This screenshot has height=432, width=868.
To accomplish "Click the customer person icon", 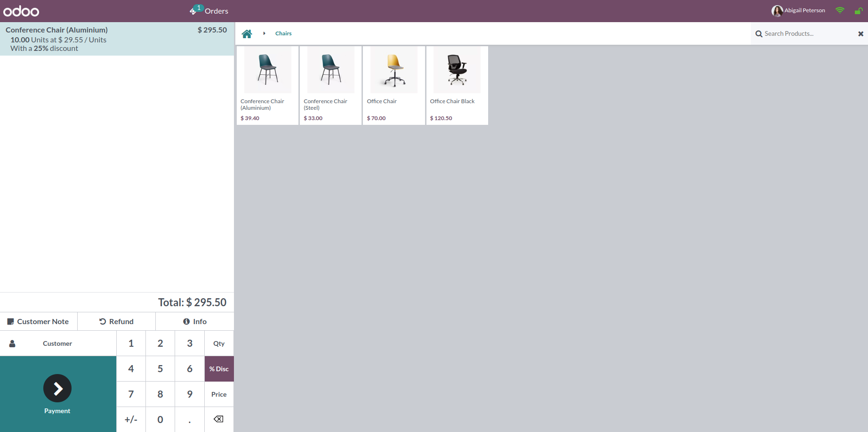I will point(12,343).
